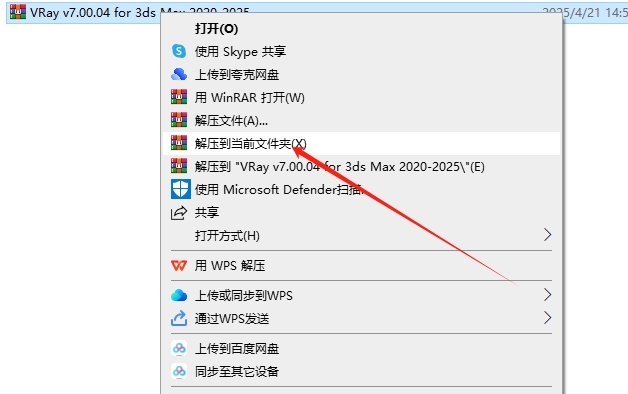This screenshot has width=628, height=394.
Task: Click the share arrow icon beside 共享
Action: pyautogui.click(x=179, y=213)
